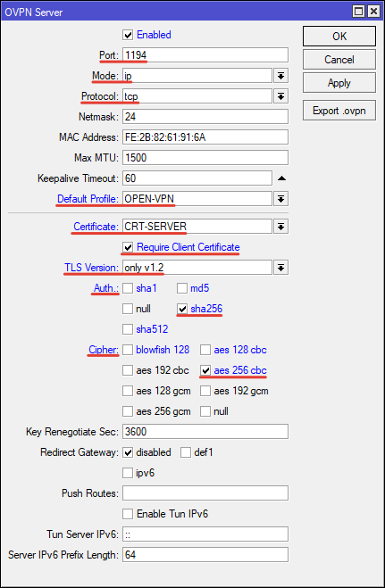Expand the Protocol dropdown list
The width and height of the screenshot is (385, 588).
click(280, 96)
